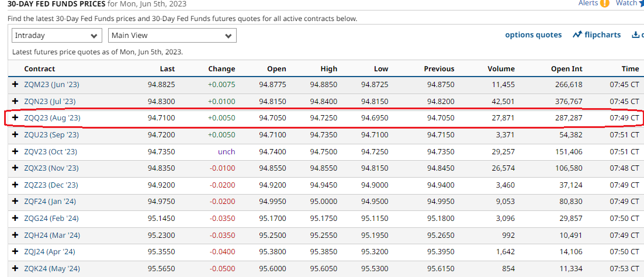Click the Watch link at top
This screenshot has height=277, width=644.
(626, 3)
